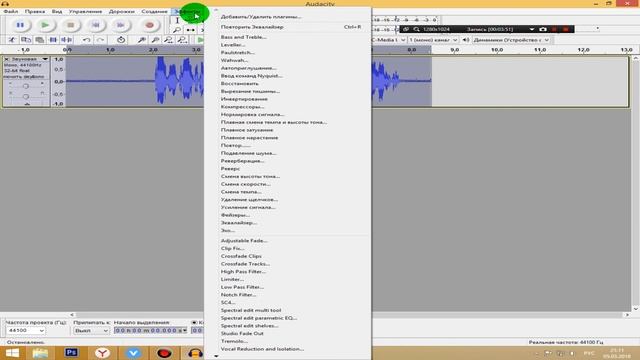The height and width of the screenshot is (360, 640).
Task: Take screenshot with recorder camera icon
Action: tap(542, 29)
